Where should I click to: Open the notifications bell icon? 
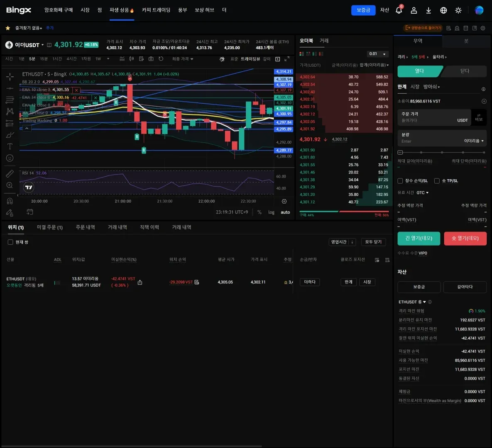click(399, 10)
